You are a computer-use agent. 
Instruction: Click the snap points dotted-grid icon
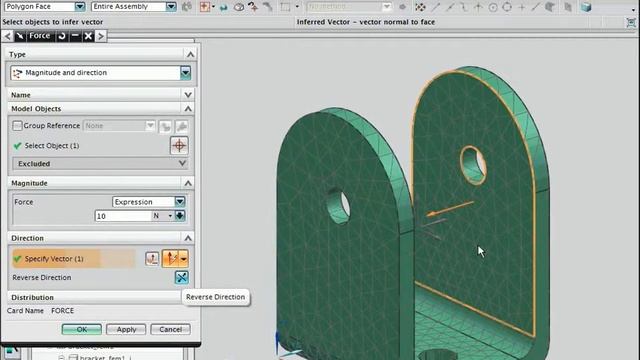coord(420,7)
